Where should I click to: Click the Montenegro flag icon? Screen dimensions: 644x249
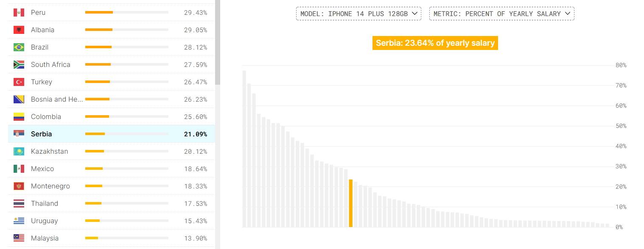point(19,186)
